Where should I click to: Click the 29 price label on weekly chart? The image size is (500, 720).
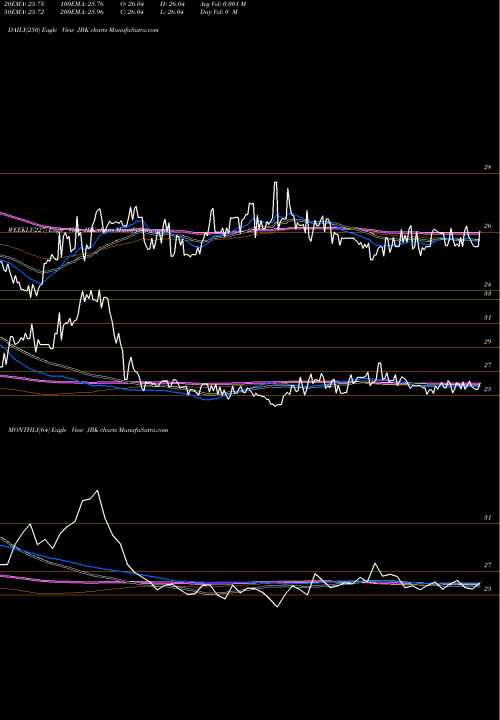tap(488, 342)
